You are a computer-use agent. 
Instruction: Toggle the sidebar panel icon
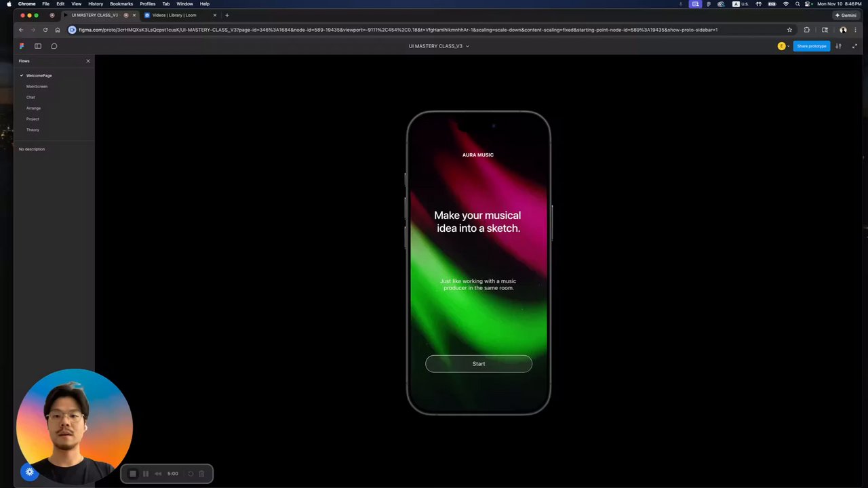pyautogui.click(x=38, y=46)
